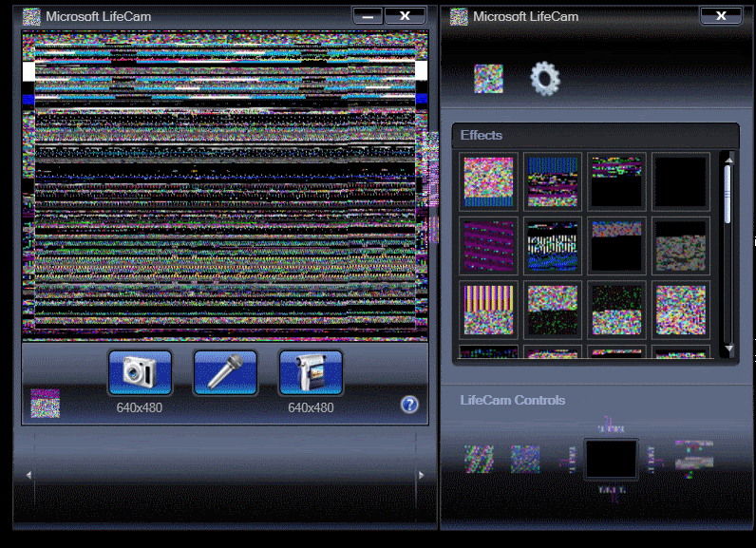Image resolution: width=756 pixels, height=548 pixels.
Task: Move the gallery strip right with arrow
Action: click(421, 475)
